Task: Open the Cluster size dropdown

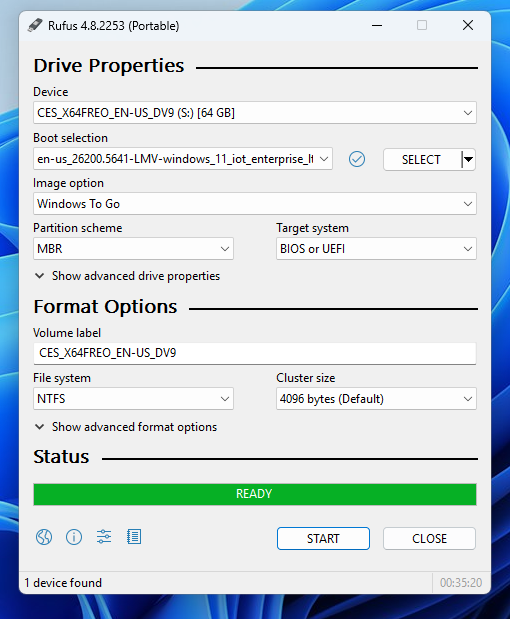Action: [x=376, y=399]
